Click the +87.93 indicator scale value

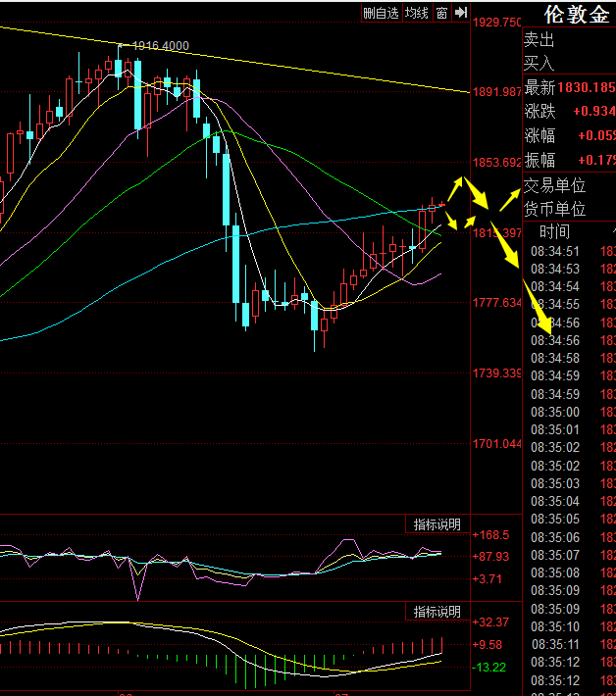point(490,557)
